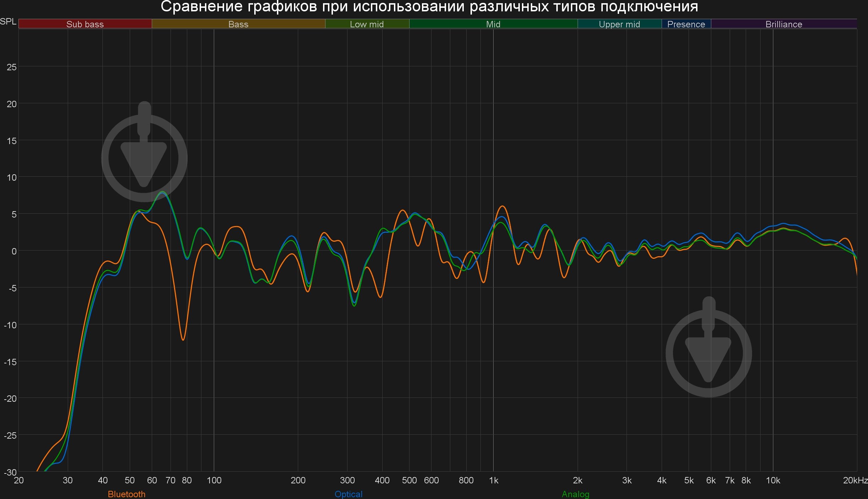Click the Sub bass frequency band

click(x=85, y=24)
